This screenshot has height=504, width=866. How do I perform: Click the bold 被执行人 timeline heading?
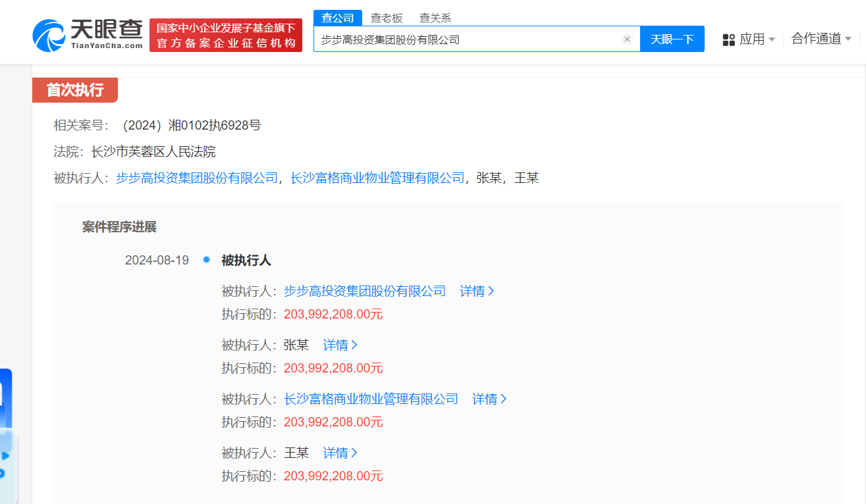click(x=246, y=261)
